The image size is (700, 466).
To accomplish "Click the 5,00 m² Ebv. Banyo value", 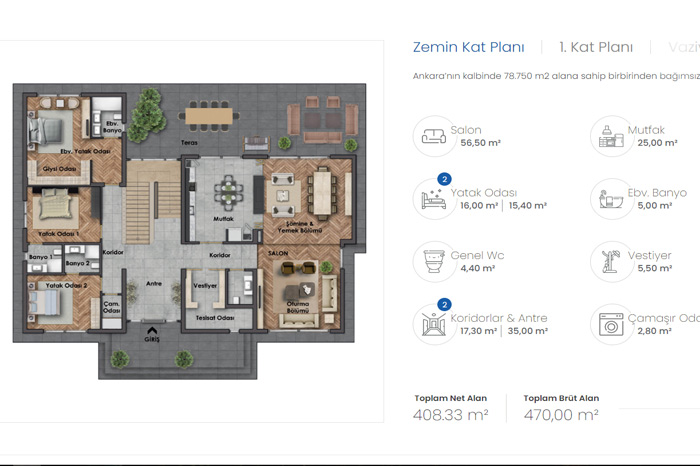I will (654, 206).
